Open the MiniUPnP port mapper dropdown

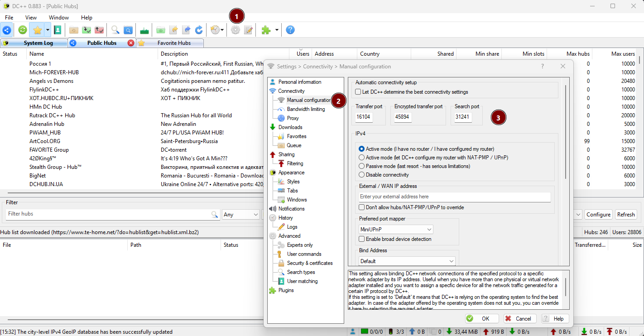click(x=396, y=230)
